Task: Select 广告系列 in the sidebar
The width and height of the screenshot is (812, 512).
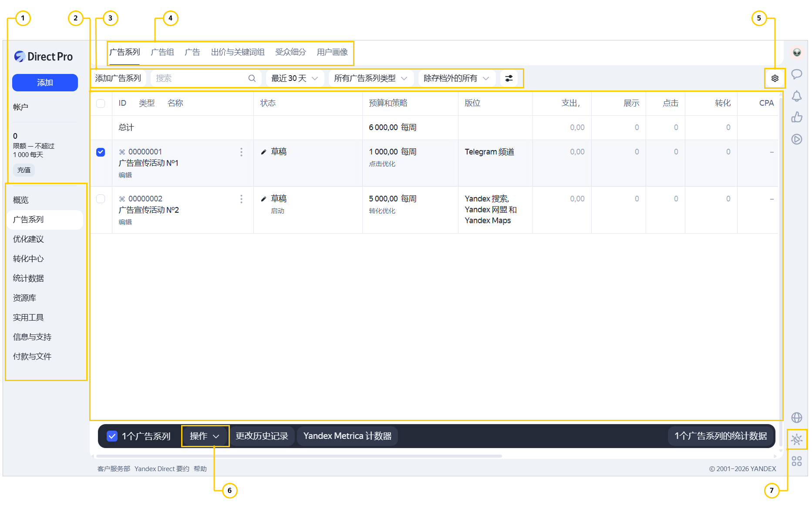Action: coord(45,220)
